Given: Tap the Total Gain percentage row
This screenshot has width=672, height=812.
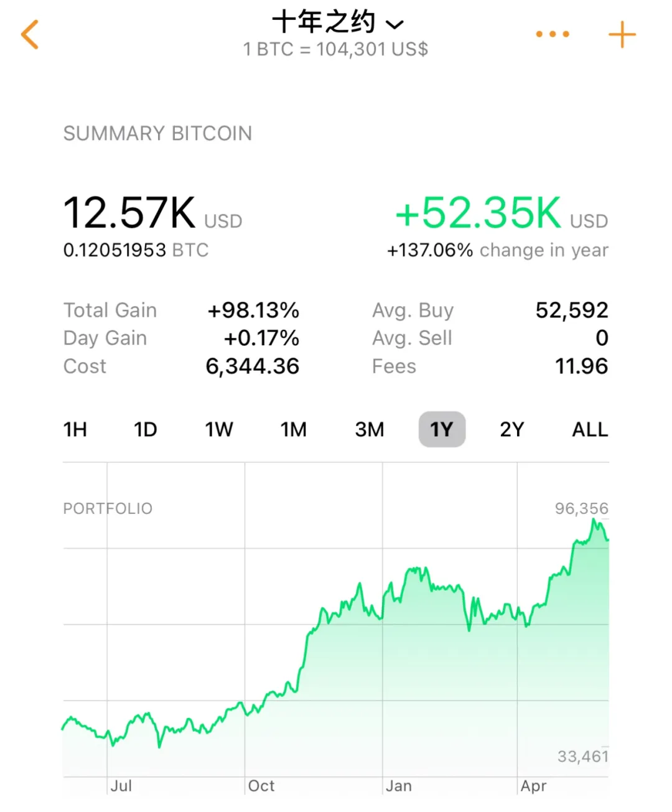Looking at the screenshot, I should 180,310.
